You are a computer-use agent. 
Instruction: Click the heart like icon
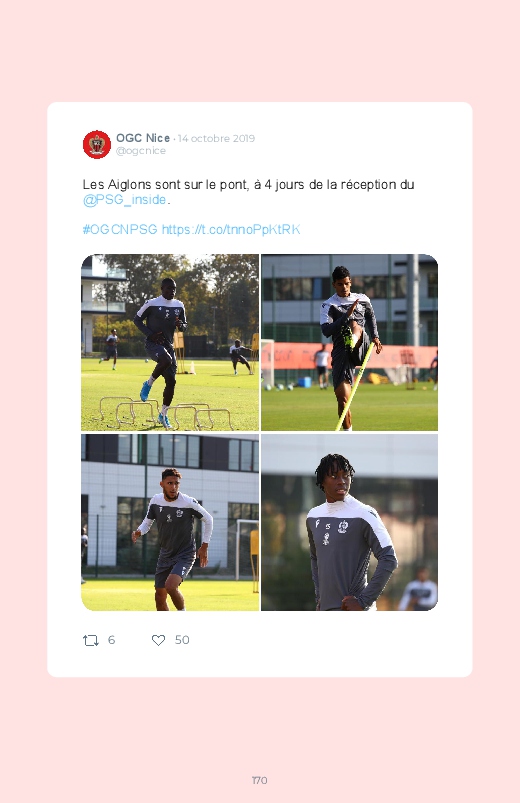tap(158, 640)
